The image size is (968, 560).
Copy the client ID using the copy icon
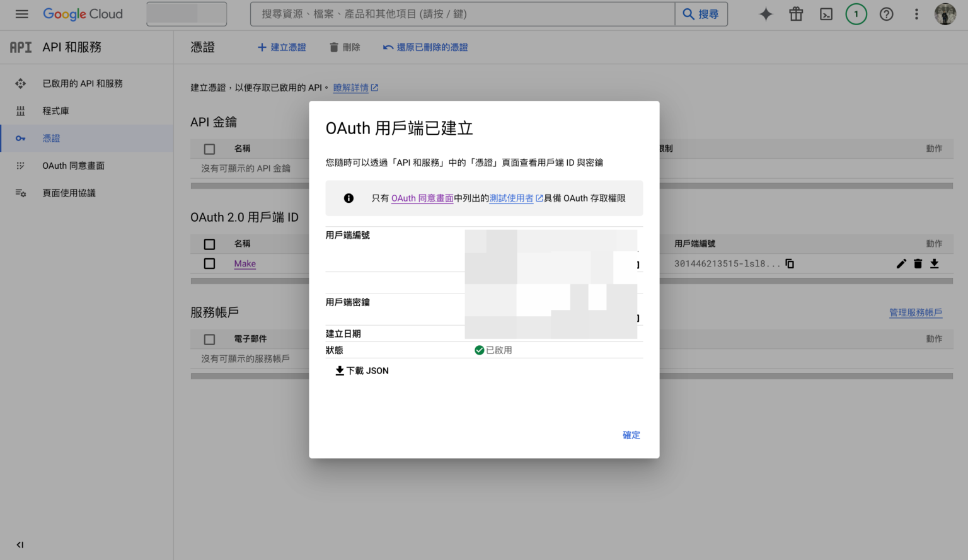(x=790, y=263)
